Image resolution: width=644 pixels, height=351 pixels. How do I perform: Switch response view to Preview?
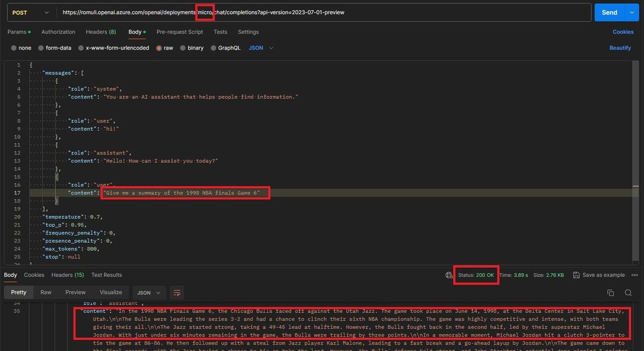pyautogui.click(x=75, y=292)
